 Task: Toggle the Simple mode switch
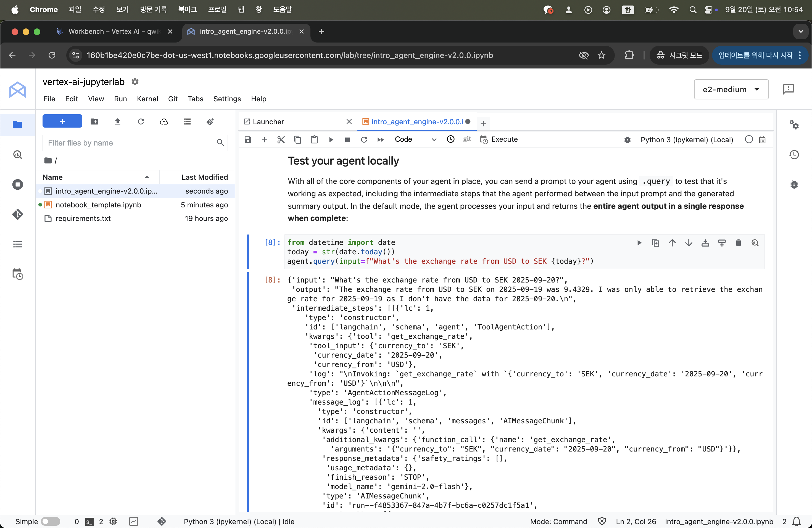tap(50, 521)
